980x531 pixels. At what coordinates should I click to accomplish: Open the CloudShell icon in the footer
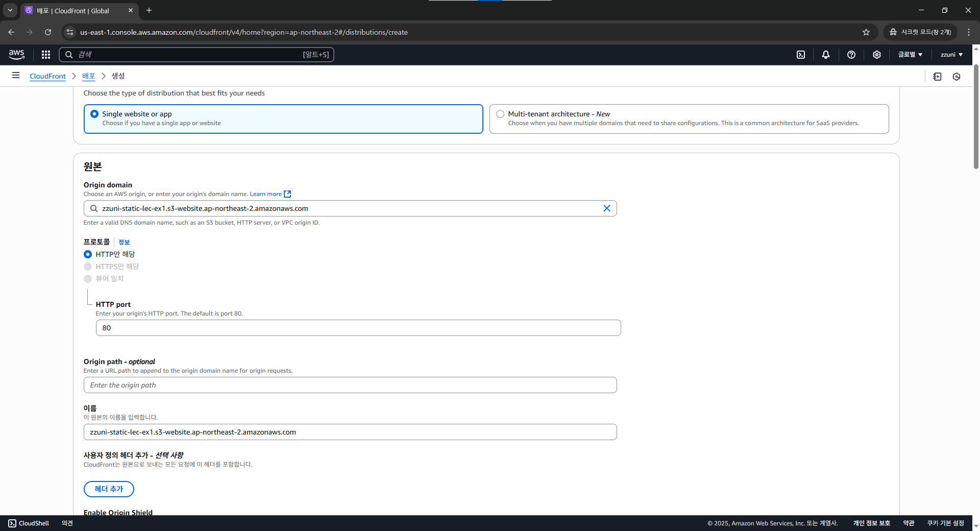(12, 523)
